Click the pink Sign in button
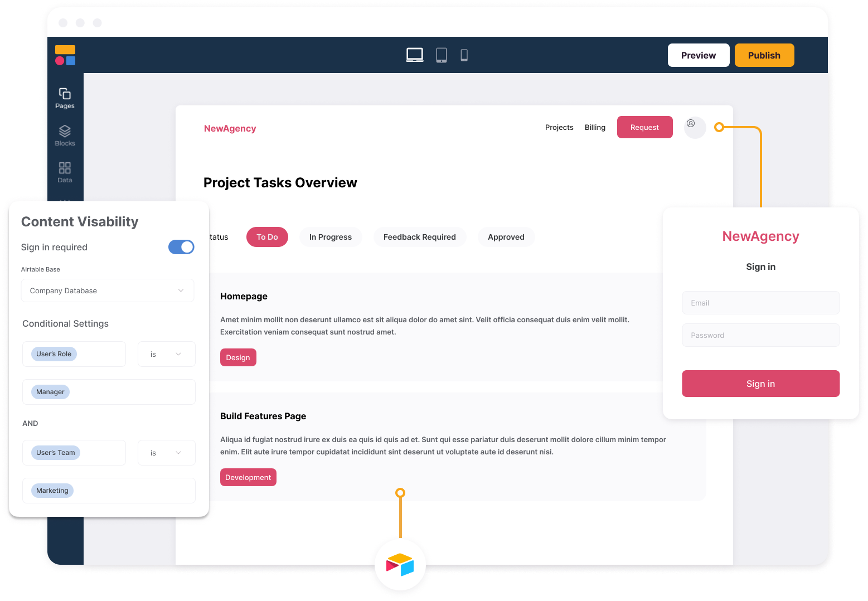Image resolution: width=868 pixels, height=601 pixels. 760,384
